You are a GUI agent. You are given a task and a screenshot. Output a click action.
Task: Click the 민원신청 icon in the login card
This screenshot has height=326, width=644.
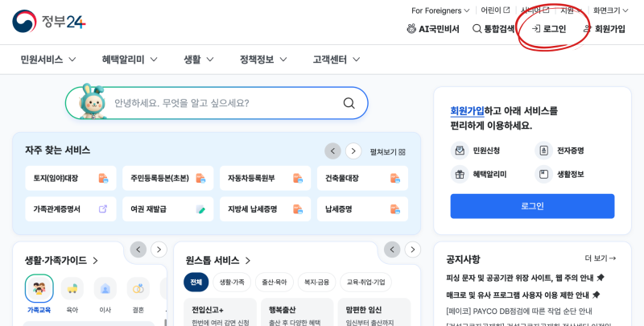point(460,151)
